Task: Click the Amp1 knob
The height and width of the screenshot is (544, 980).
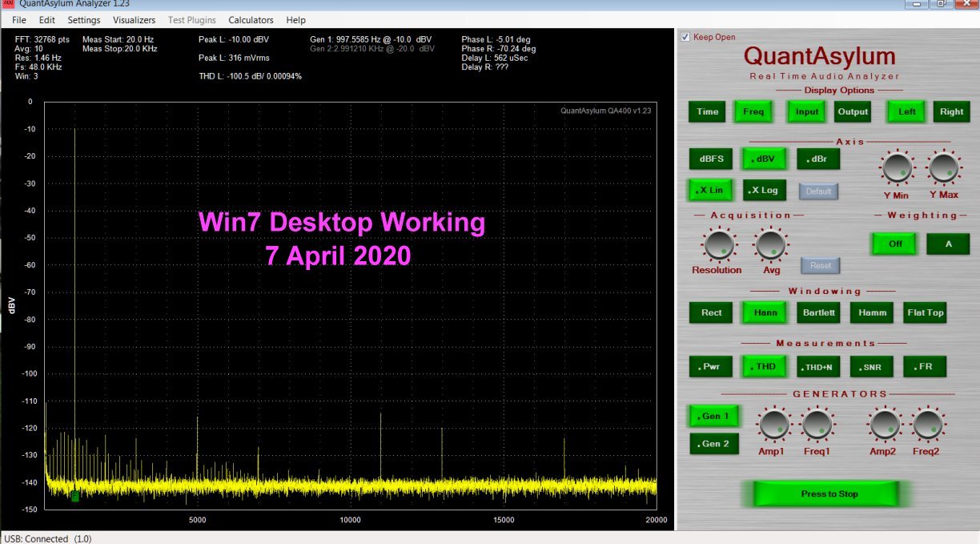Action: [774, 424]
